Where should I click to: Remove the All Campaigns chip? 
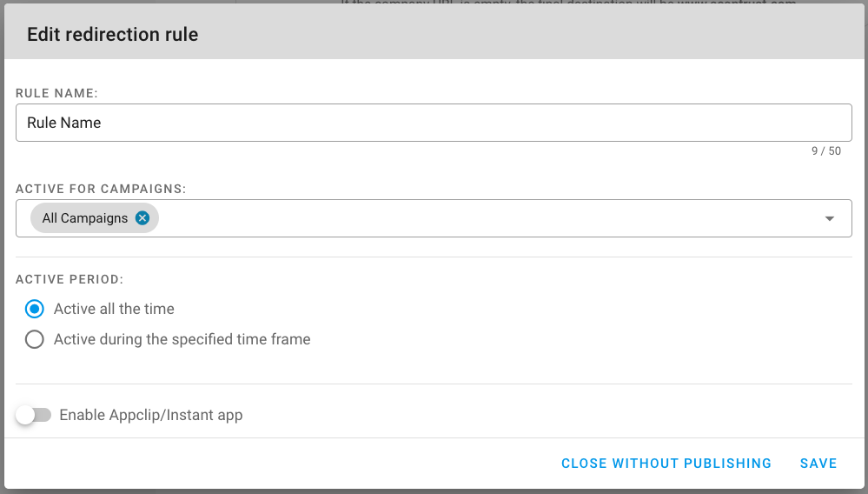click(x=142, y=218)
